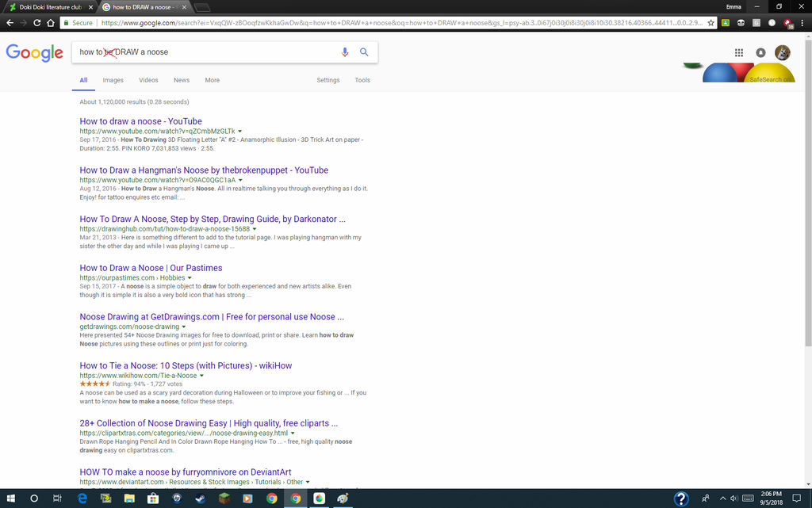Viewport: 812px width, 508px height.
Task: Open the Google Classroom extension icon
Action: pos(726,23)
